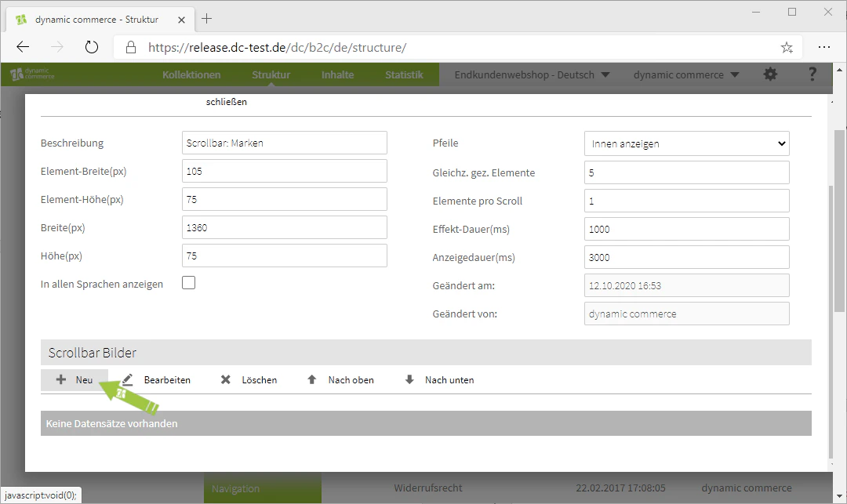Open the Struktur menu

click(271, 74)
